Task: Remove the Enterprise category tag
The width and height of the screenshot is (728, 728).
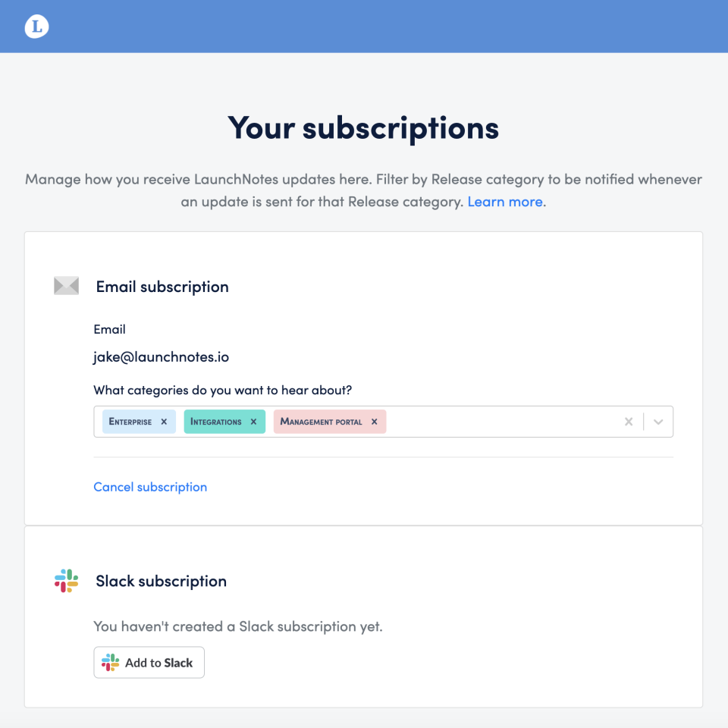Action: [164, 422]
